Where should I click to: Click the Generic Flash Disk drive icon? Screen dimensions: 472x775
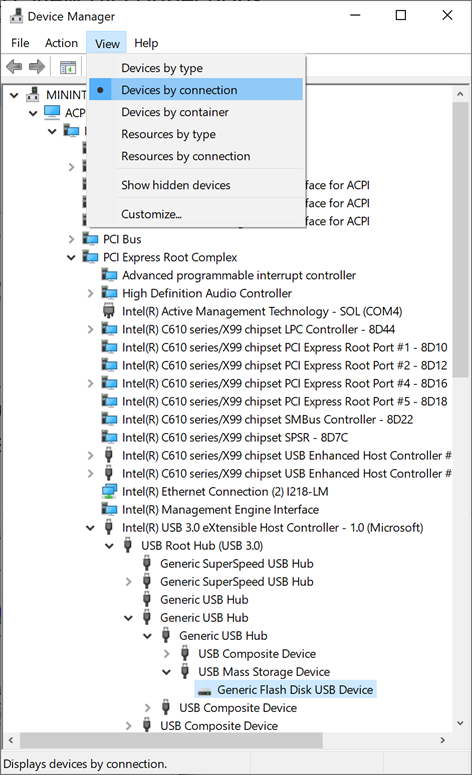205,691
